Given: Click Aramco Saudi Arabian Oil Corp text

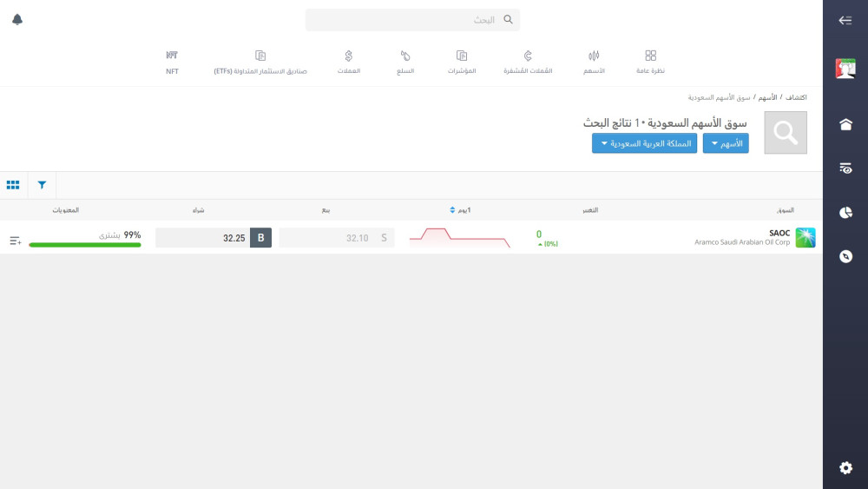Looking at the screenshot, I should pos(742,242).
